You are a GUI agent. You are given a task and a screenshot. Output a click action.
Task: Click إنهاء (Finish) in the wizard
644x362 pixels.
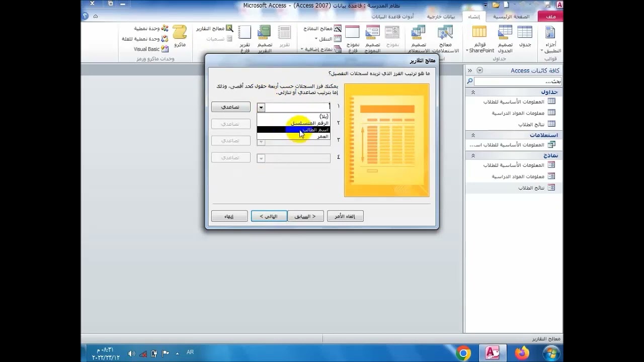click(x=229, y=216)
